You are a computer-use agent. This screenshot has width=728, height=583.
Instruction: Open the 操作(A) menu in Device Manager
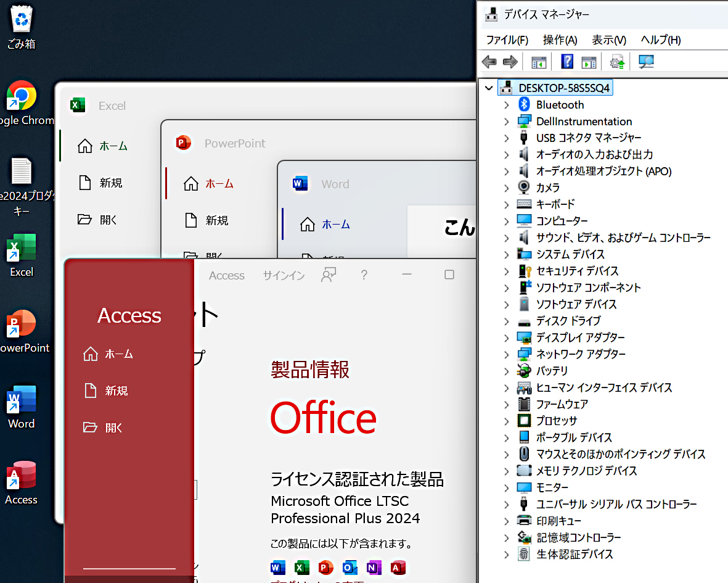(560, 40)
